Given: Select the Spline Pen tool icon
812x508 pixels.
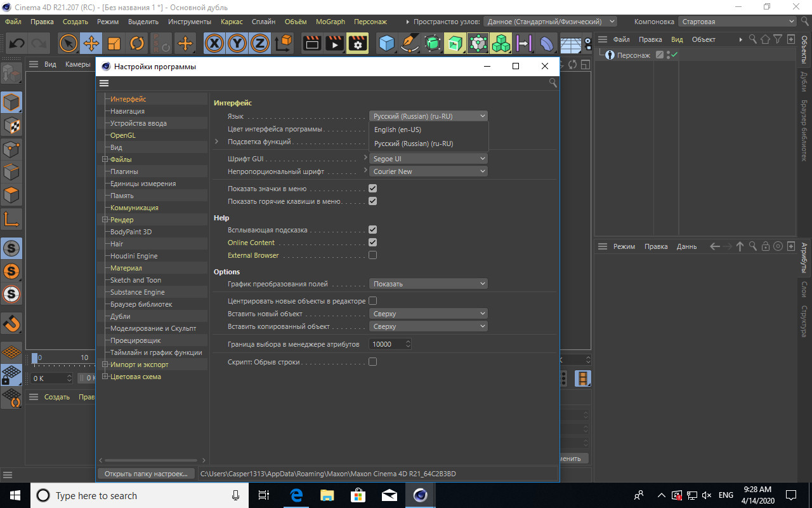Looking at the screenshot, I should (410, 44).
